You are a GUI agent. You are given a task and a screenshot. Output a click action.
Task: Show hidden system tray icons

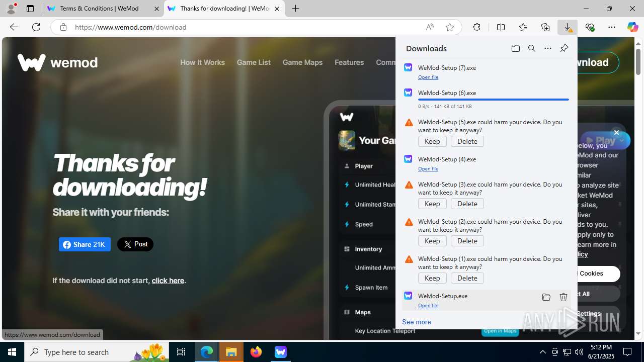click(542, 352)
